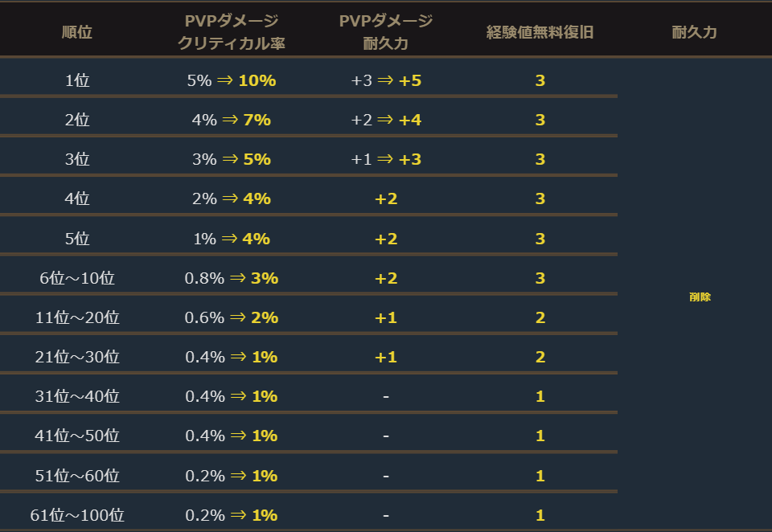Viewport: 772px width, 532px height.
Task: Click the +1 ⇒ +3 durability value
Action: (386, 159)
